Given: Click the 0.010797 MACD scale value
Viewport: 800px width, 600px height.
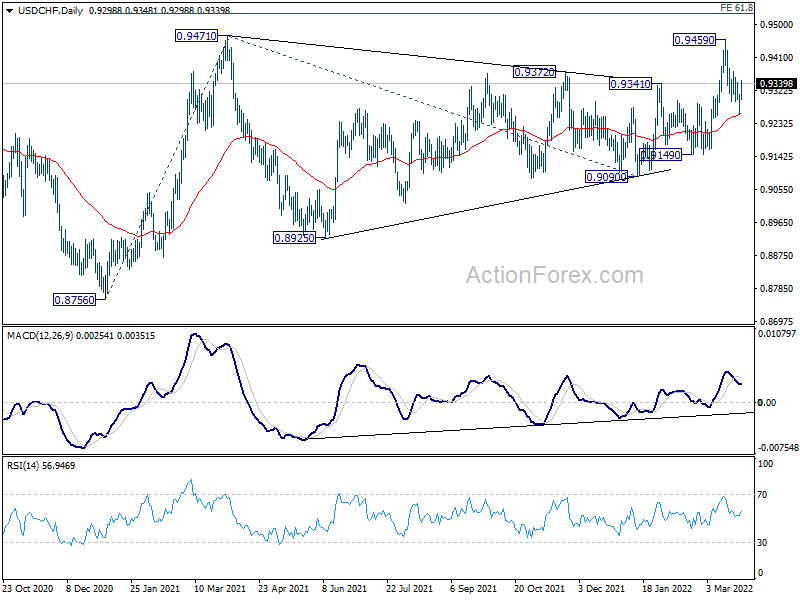Looking at the screenshot, I should (x=778, y=334).
